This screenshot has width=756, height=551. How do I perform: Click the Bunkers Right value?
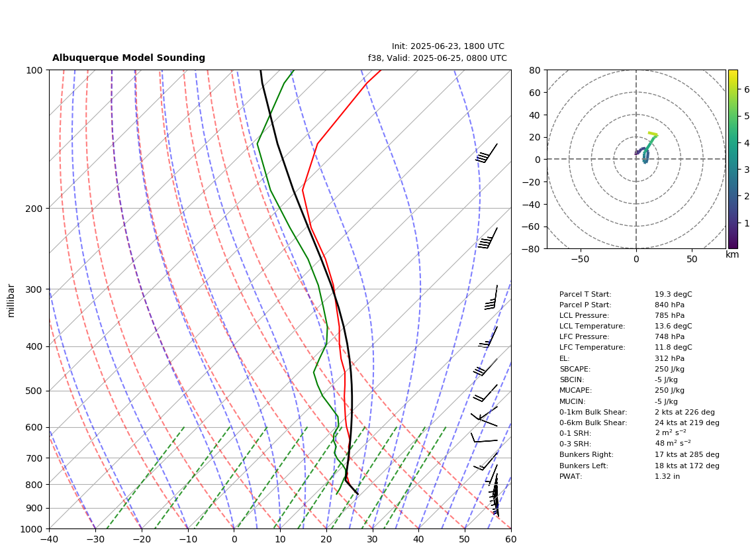(687, 454)
